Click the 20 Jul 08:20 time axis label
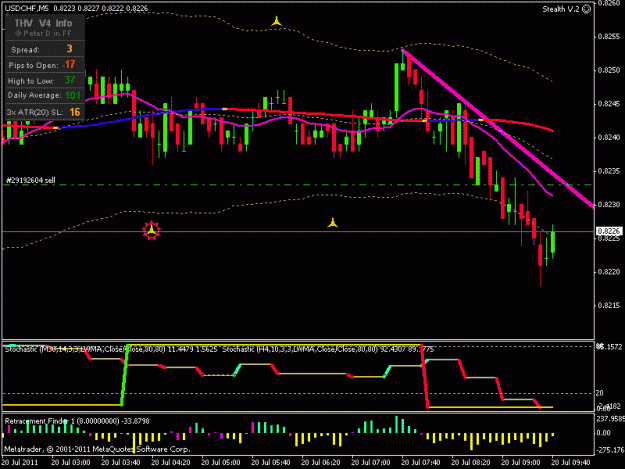 (470, 463)
